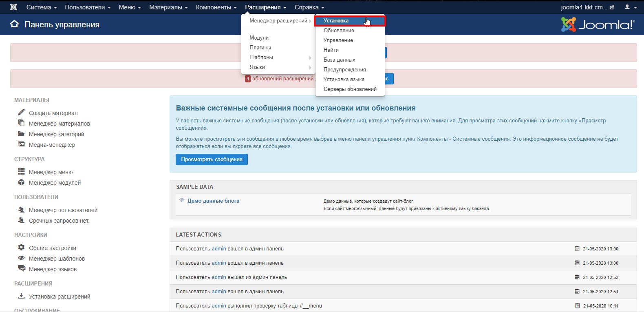Select Установка in the submenu
The image size is (644, 312).
(x=350, y=21)
